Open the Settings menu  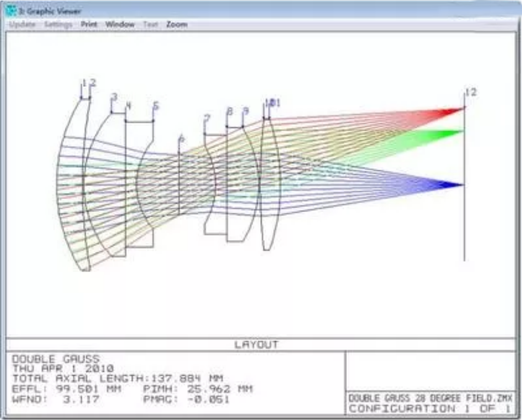[x=58, y=25]
